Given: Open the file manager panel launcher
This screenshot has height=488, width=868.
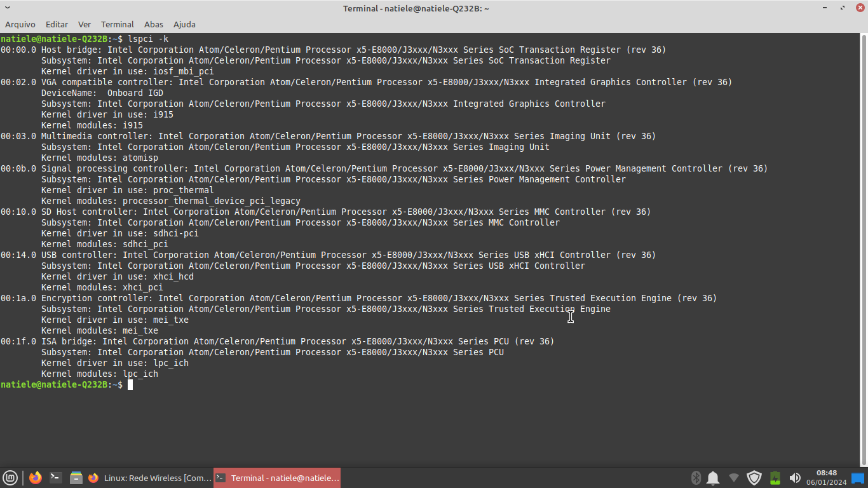Looking at the screenshot, I should point(76,478).
